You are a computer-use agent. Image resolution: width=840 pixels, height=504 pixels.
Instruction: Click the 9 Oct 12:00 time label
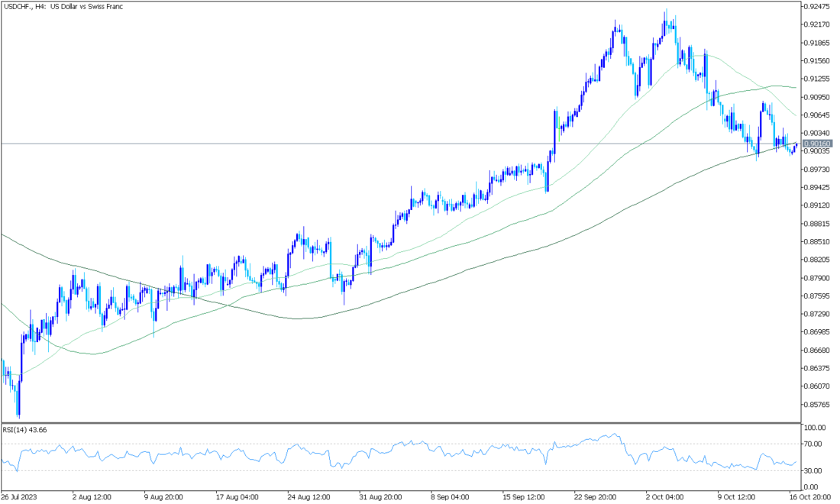[738, 497]
